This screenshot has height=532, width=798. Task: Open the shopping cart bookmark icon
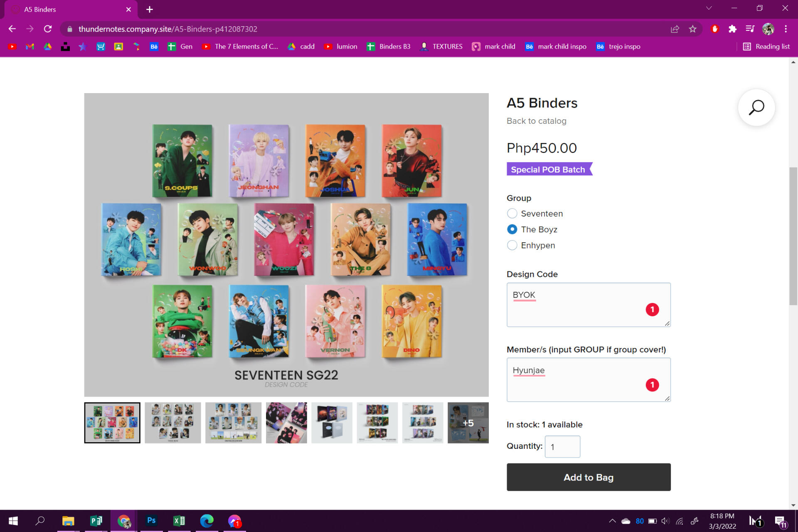coord(101,47)
